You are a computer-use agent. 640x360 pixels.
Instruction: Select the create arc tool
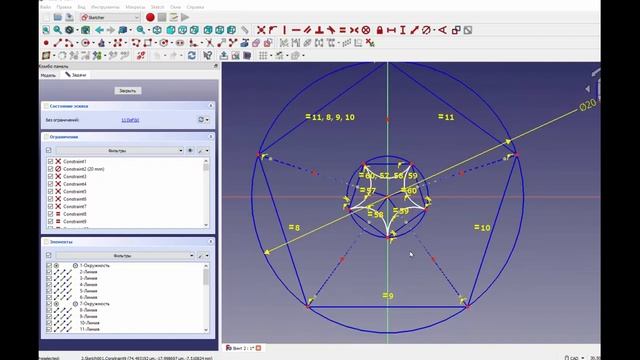(69, 43)
